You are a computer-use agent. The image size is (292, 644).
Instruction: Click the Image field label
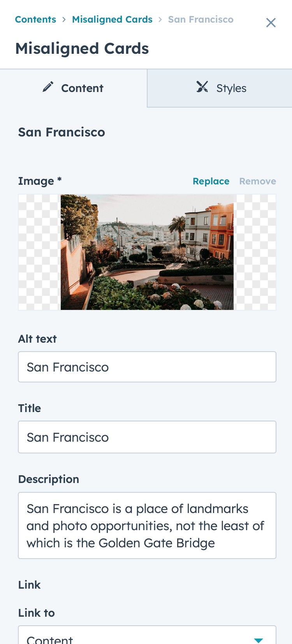[x=40, y=181]
